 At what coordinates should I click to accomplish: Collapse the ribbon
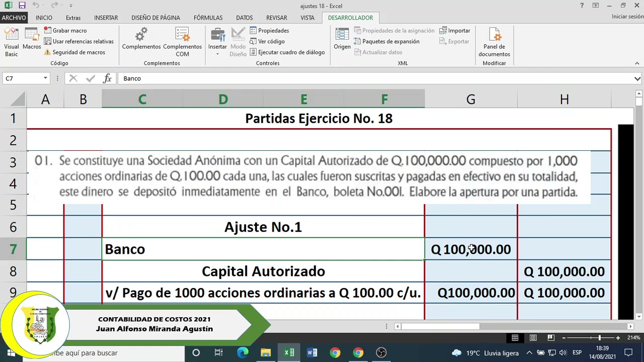point(637,63)
